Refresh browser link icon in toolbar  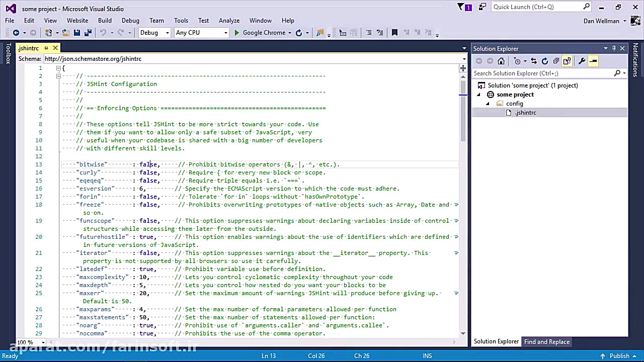(x=299, y=33)
